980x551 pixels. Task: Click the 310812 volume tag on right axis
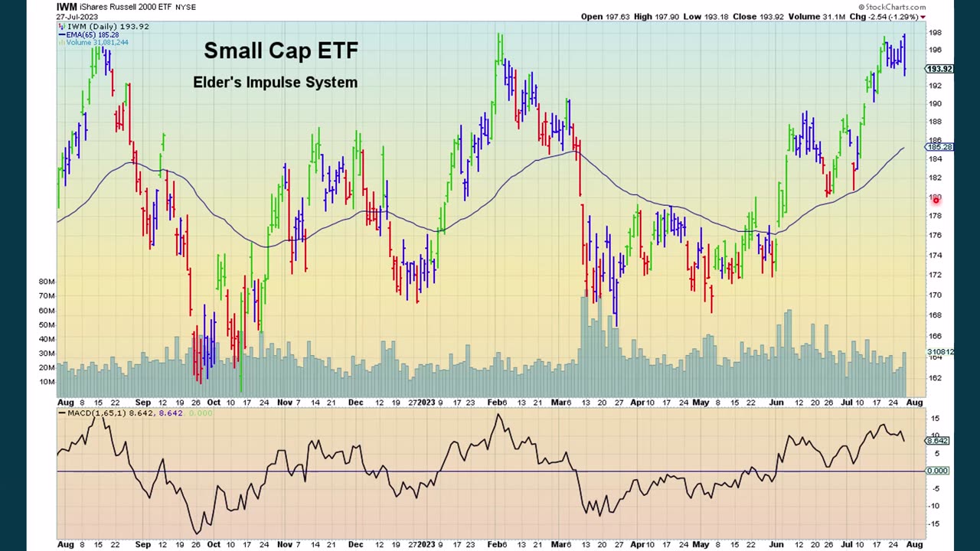tap(940, 352)
